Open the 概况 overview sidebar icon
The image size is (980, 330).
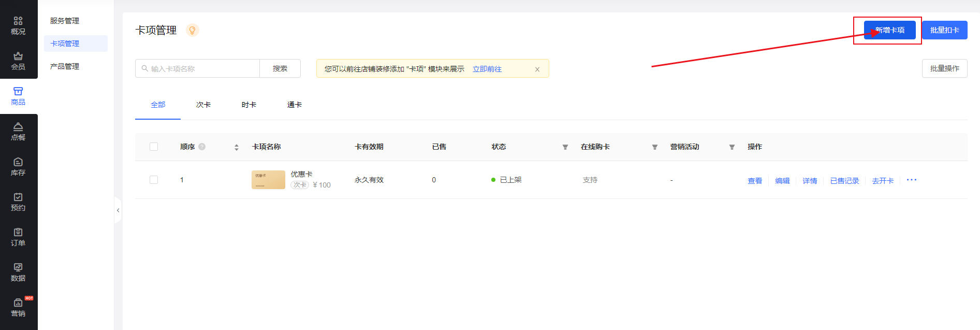pyautogui.click(x=18, y=25)
